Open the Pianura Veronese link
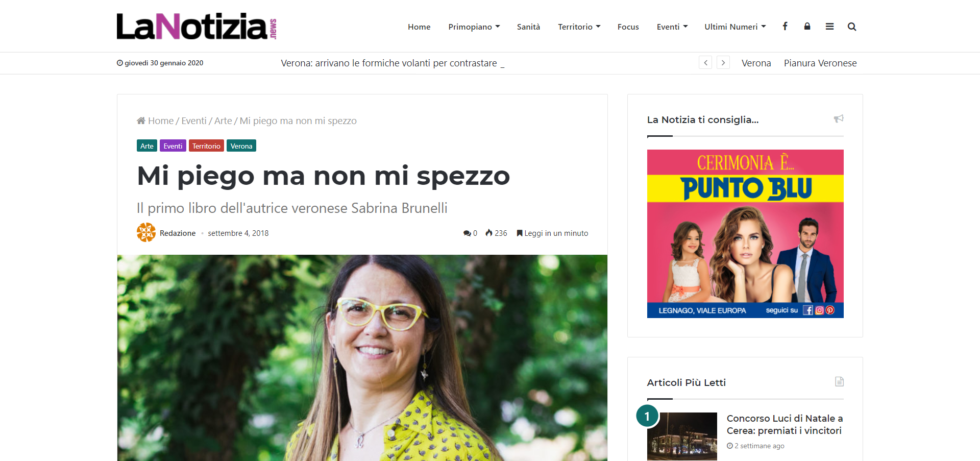The height and width of the screenshot is (461, 980). (820, 63)
